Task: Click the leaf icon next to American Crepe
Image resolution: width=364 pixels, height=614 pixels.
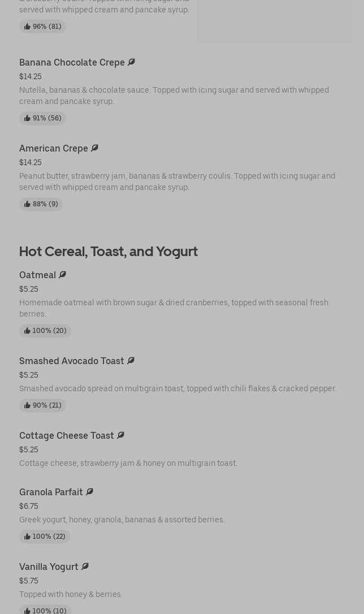Action: [x=94, y=148]
